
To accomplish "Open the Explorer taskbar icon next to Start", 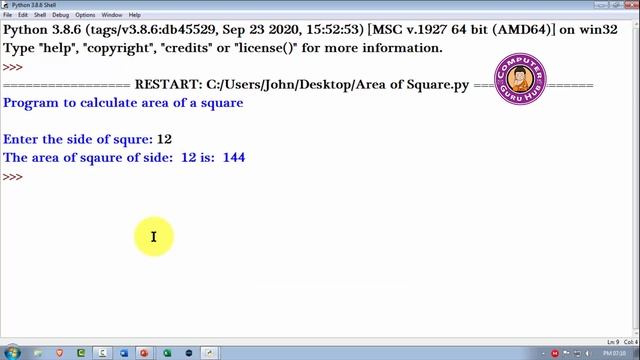I will pos(38,353).
